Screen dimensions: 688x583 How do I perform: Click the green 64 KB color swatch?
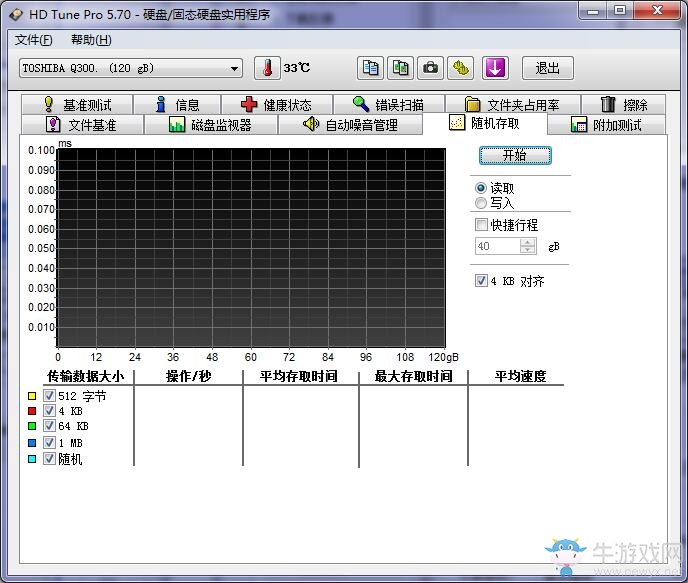[32, 426]
